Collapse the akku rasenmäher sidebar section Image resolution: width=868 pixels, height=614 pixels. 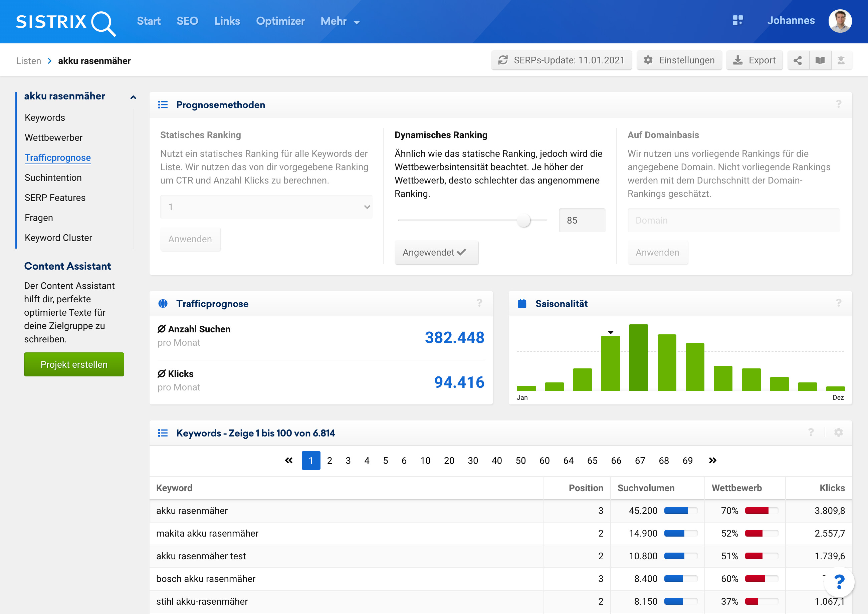133,97
